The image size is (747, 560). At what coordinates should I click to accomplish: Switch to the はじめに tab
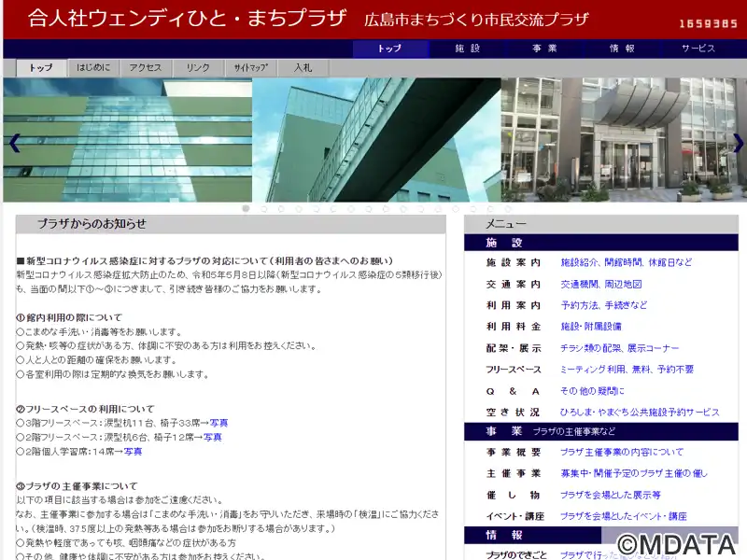[93, 67]
